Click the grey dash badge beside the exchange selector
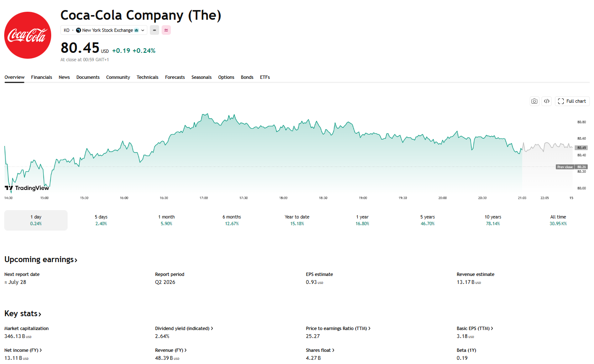Viewport: 594px width, 364px height. click(154, 30)
